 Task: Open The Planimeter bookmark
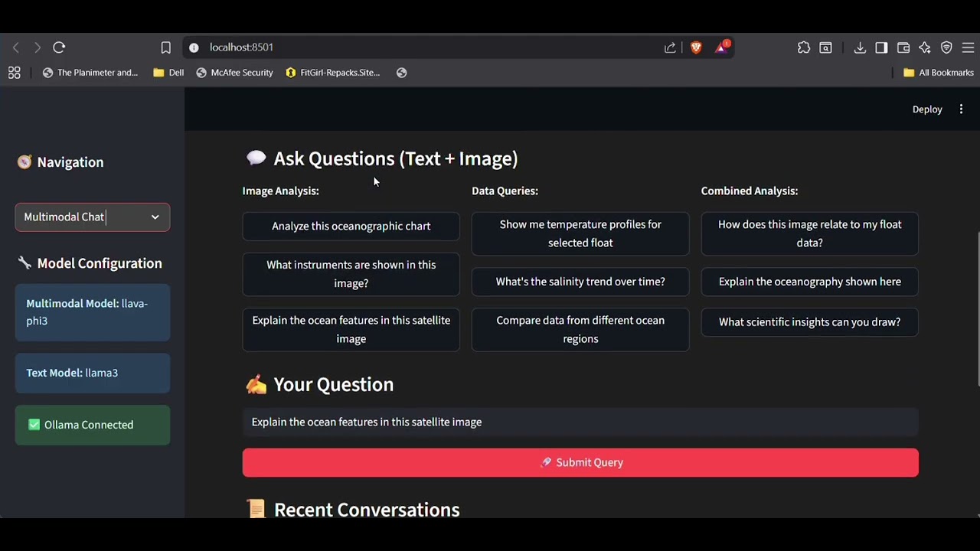point(90,73)
